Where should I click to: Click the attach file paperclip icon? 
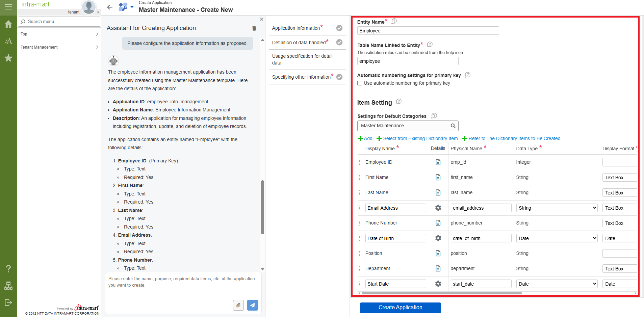tap(238, 305)
